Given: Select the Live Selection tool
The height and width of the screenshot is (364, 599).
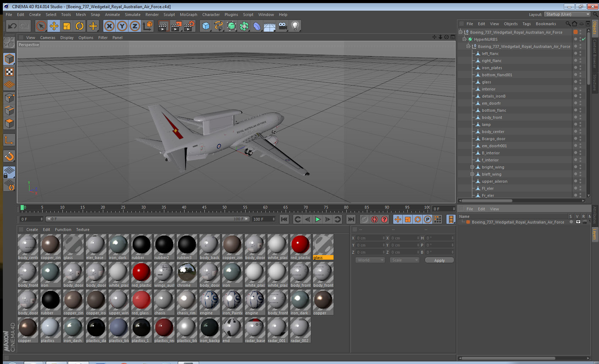Looking at the screenshot, I should click(41, 26).
